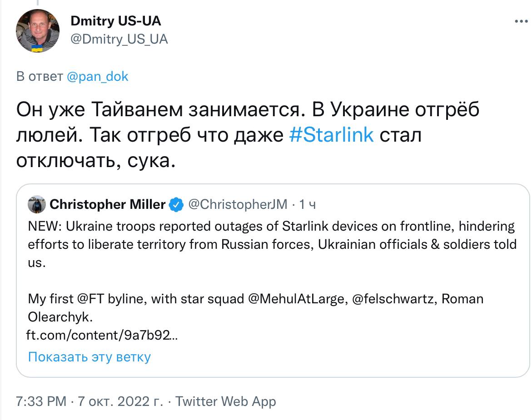
Task: Click the @ChristopherJM handle
Action: 238,205
